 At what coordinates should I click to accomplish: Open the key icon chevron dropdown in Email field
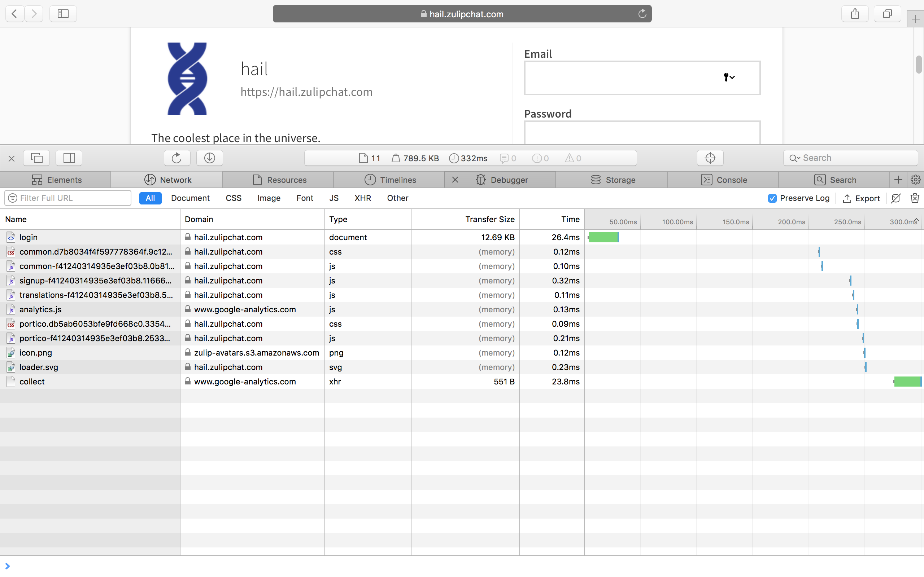(732, 78)
